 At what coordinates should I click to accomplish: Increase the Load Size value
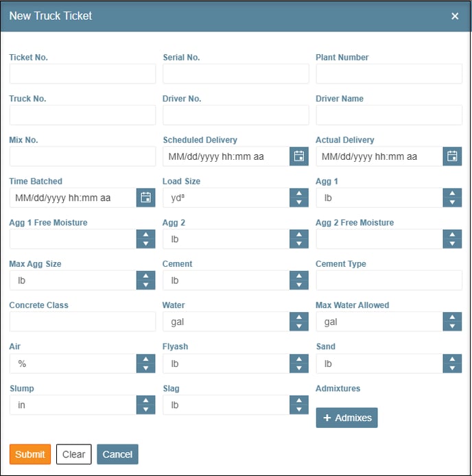tap(299, 193)
